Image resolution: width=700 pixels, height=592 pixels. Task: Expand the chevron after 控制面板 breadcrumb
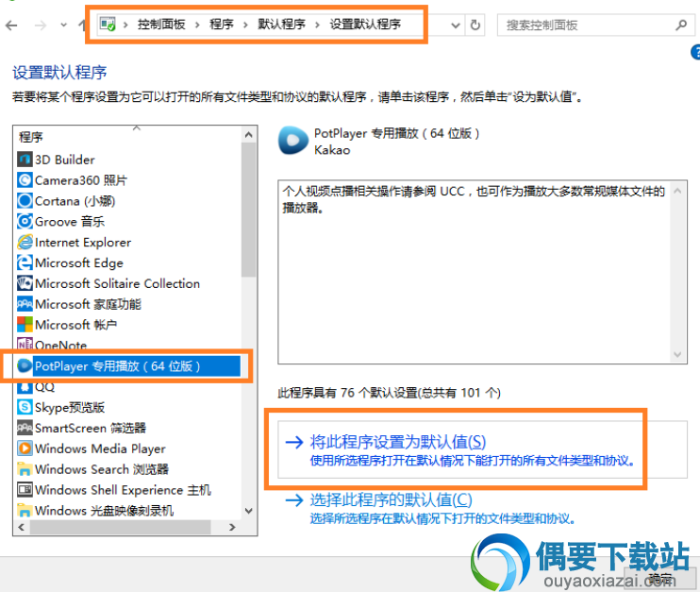(x=197, y=25)
